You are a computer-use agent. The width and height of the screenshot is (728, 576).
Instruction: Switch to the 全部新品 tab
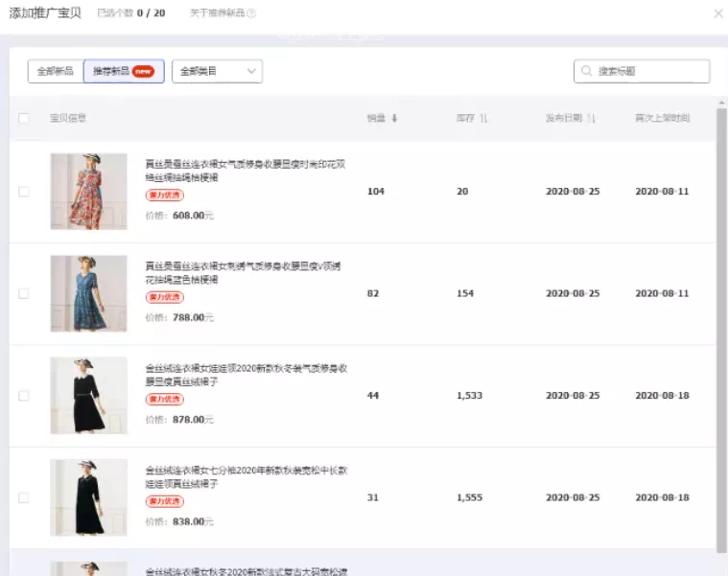click(x=56, y=72)
